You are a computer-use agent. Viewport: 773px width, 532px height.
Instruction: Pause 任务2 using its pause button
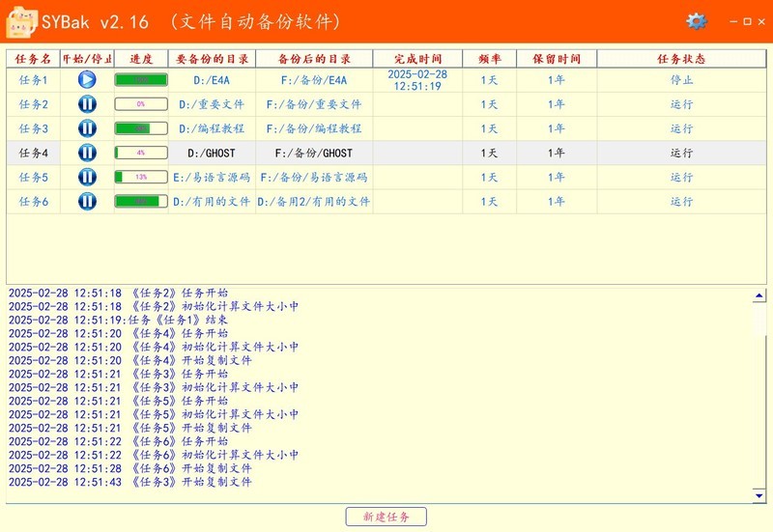(87, 104)
